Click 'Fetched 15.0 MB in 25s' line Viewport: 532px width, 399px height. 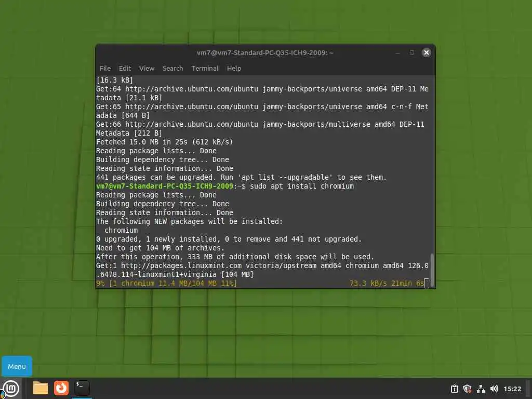tap(164, 142)
